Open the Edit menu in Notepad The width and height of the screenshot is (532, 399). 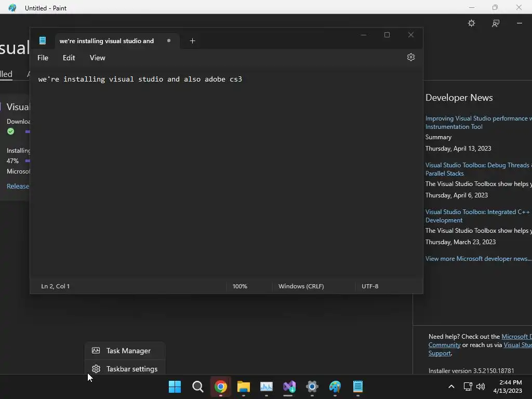(x=69, y=58)
